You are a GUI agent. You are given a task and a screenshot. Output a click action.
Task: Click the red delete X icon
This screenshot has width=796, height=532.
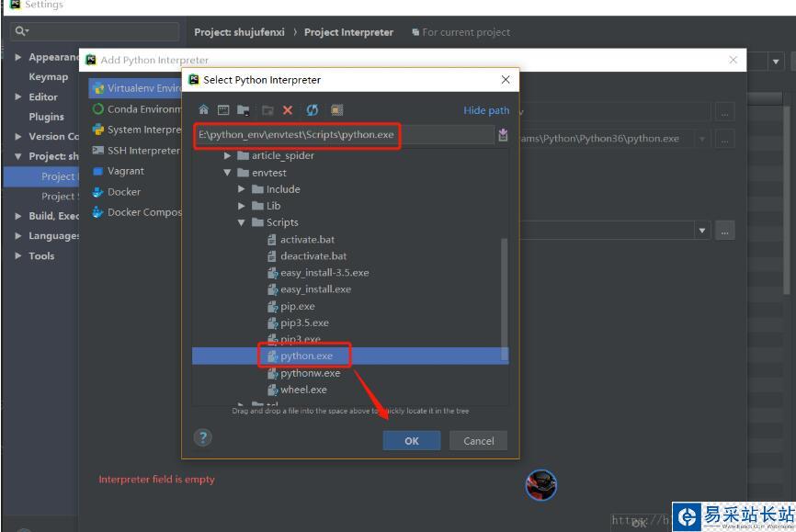[288, 110]
